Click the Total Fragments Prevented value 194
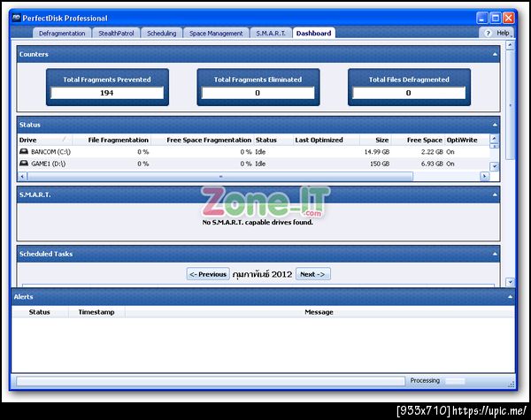Image resolution: width=531 pixels, height=420 pixels. [x=107, y=93]
